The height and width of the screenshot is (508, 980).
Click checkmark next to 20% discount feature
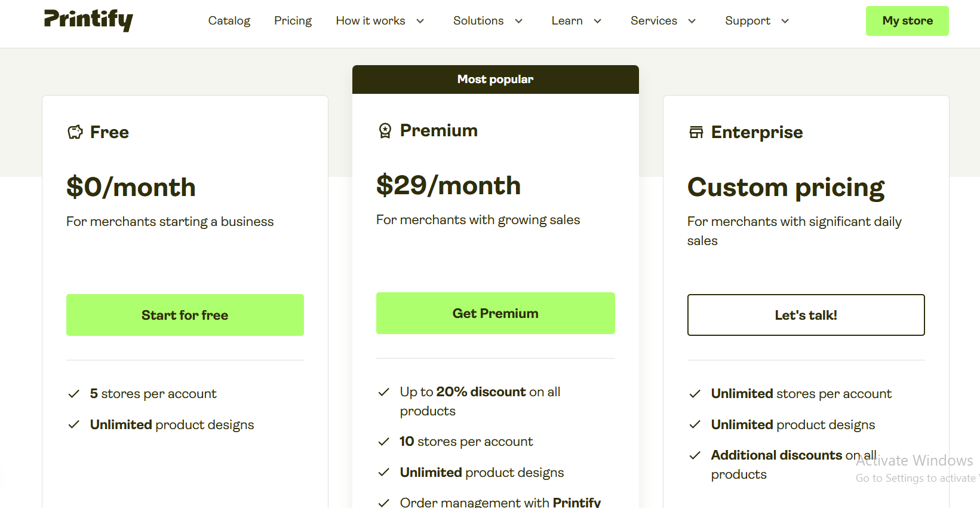384,392
